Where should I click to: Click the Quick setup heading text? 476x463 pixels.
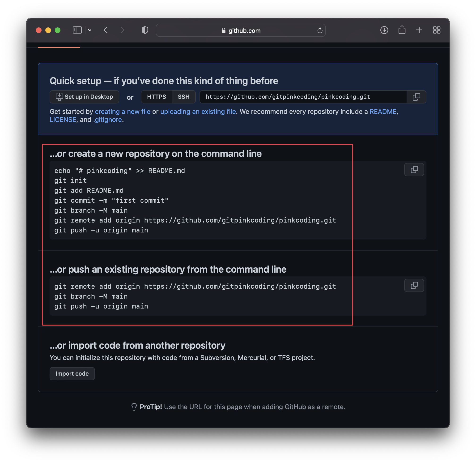[x=164, y=81]
